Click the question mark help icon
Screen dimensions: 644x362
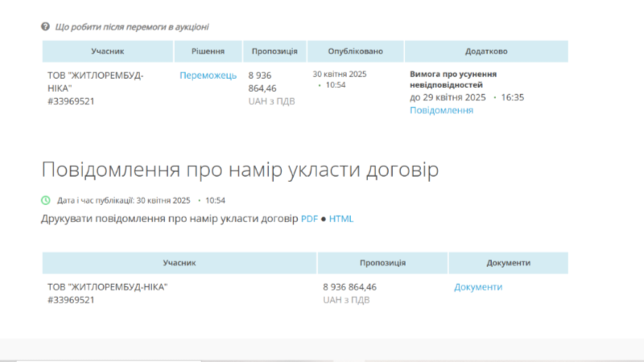[45, 27]
